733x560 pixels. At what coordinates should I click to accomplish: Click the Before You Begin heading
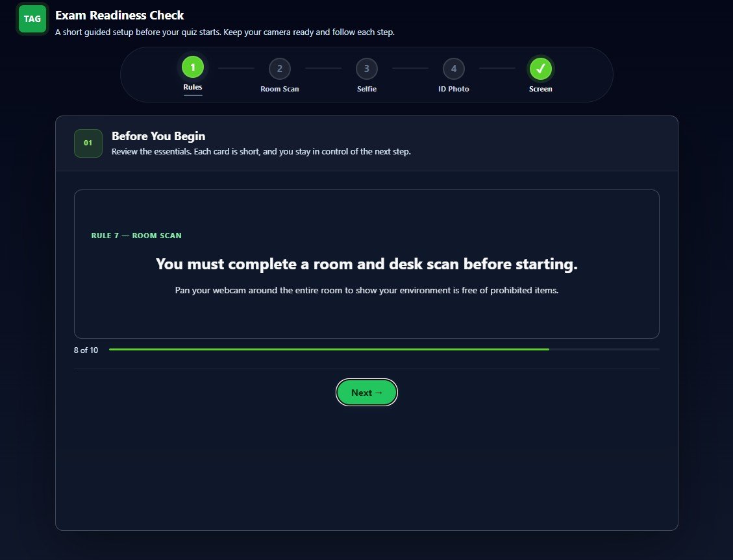[158, 136]
